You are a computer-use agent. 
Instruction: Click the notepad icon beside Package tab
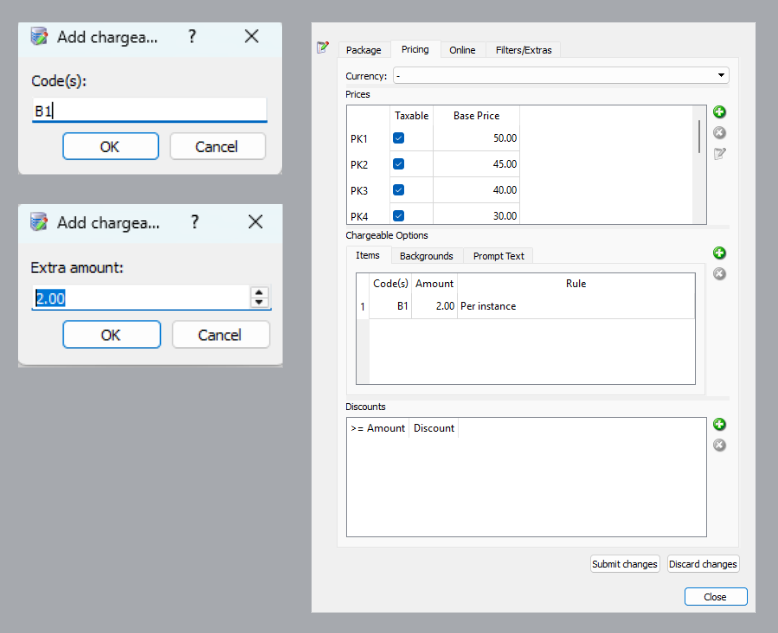[x=323, y=47]
